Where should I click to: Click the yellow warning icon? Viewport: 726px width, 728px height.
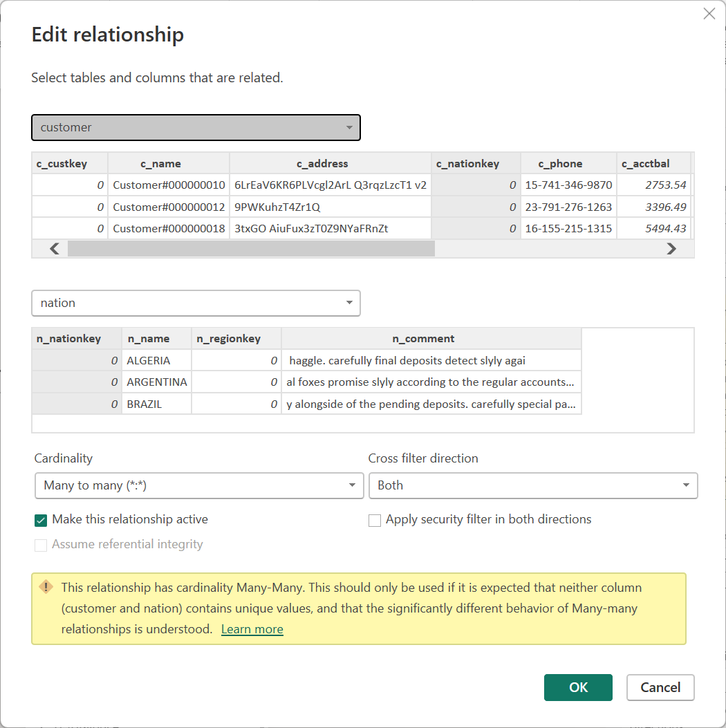[46, 587]
